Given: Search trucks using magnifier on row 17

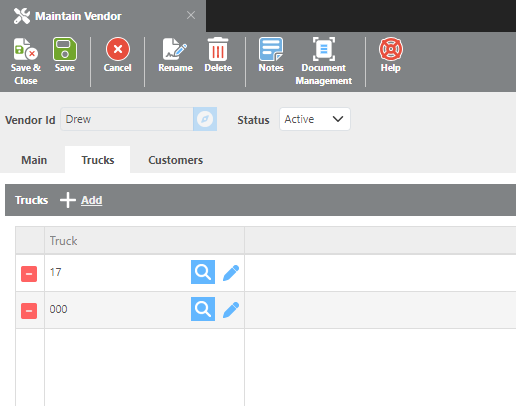Looking at the screenshot, I should coord(203,272).
